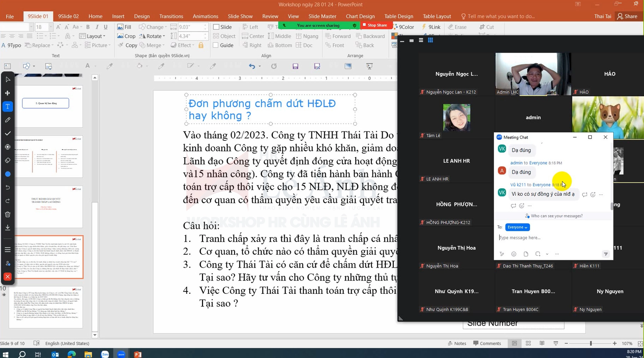This screenshot has width=644, height=358.
Task: Open the Slide Master tab
Action: [322, 16]
